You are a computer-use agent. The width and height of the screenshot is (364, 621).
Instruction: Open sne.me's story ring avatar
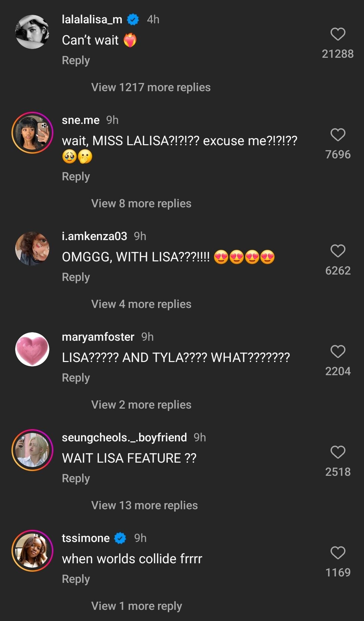pos(32,133)
